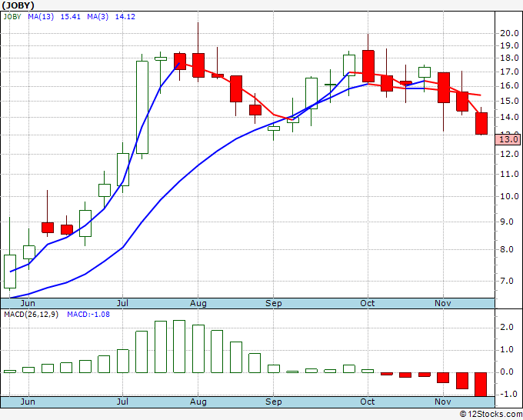Click the Nov label on price chart axis
This screenshot has height=420, width=523.
pyautogui.click(x=443, y=303)
